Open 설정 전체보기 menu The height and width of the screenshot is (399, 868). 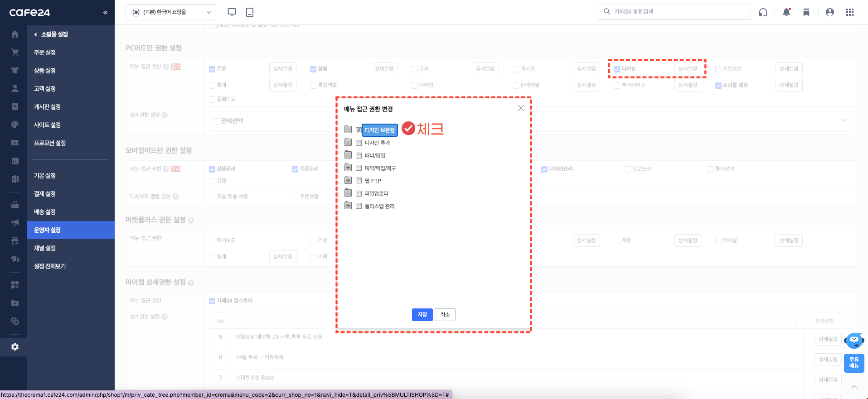pyautogui.click(x=50, y=266)
